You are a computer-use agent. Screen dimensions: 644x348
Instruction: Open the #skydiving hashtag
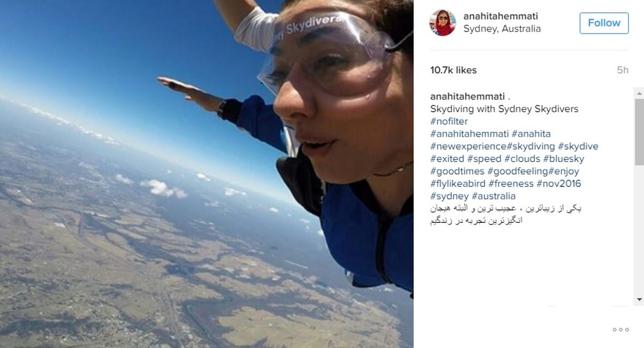[x=531, y=147]
